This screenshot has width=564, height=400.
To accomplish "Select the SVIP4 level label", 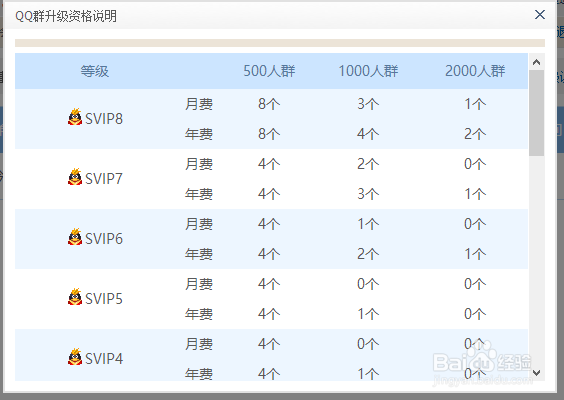I will pos(104,359).
